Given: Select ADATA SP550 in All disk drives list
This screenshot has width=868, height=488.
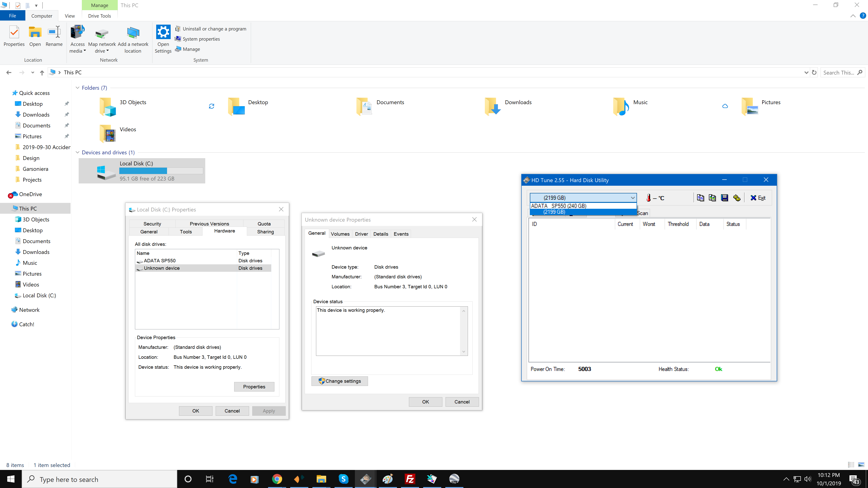Looking at the screenshot, I should coord(203,261).
